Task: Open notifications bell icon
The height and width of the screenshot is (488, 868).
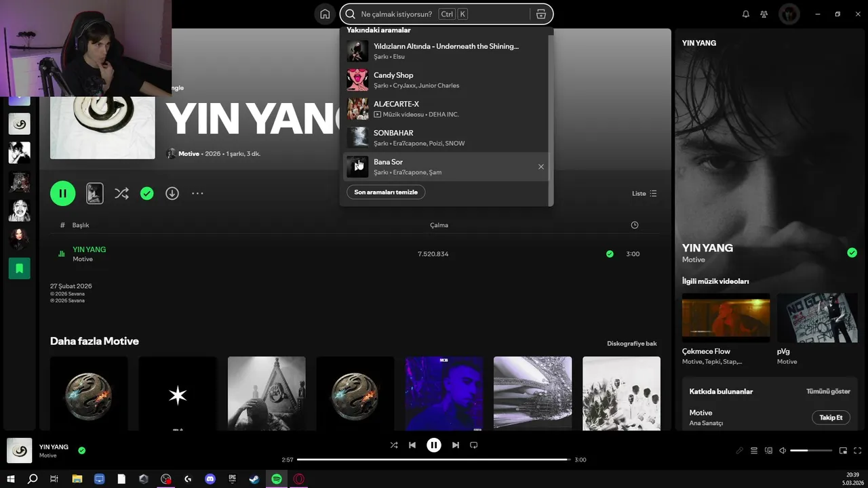Action: tap(746, 14)
